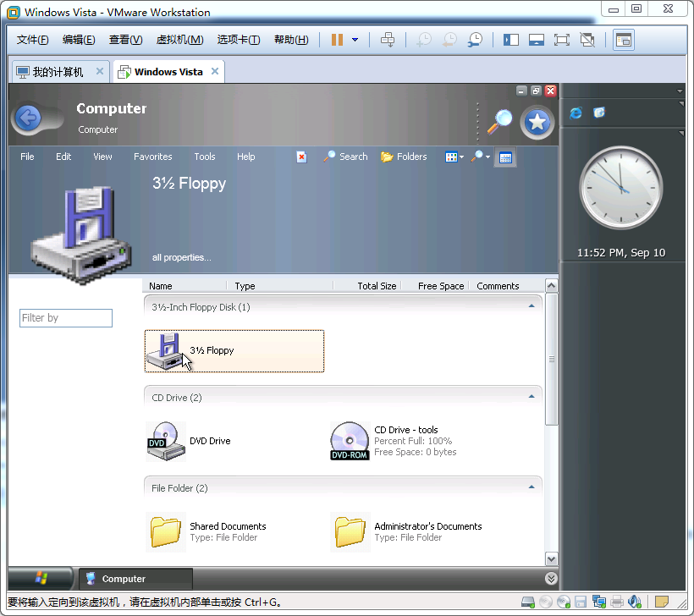Click the network adapter status icon
This screenshot has height=616, width=694.
pos(599,602)
